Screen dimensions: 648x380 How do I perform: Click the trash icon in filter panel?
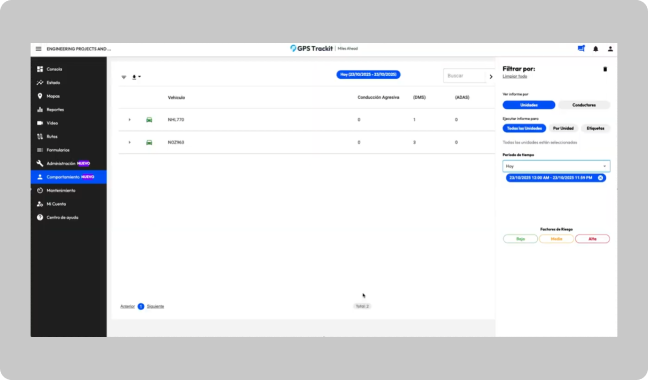click(605, 69)
